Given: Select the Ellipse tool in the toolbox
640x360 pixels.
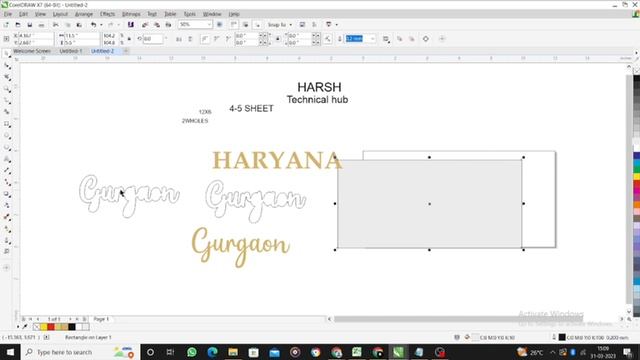Looking at the screenshot, I should tap(7, 136).
